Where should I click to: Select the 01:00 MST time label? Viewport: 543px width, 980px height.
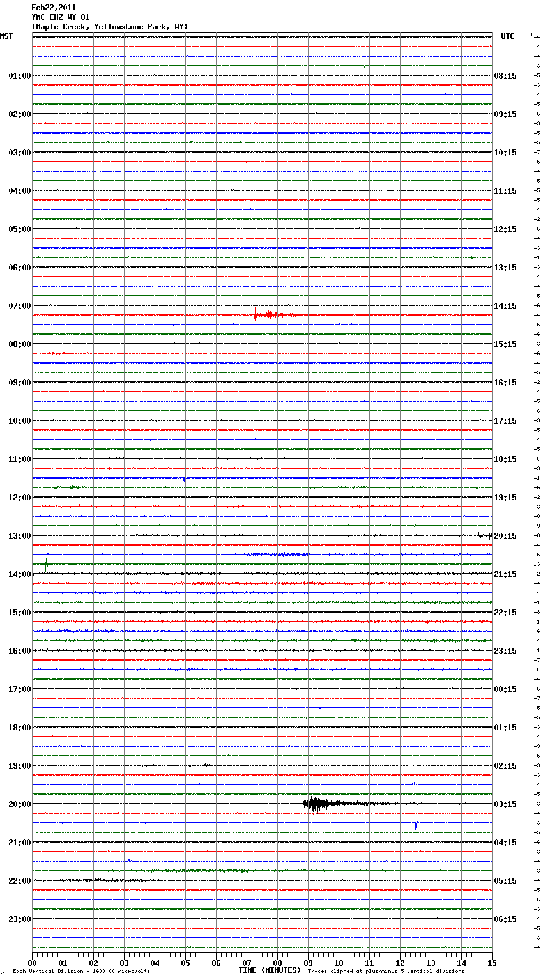click(x=20, y=76)
